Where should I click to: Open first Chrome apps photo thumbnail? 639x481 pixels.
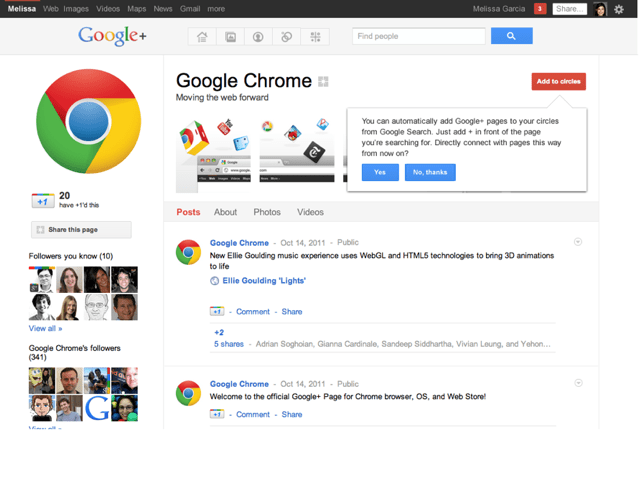(213, 155)
